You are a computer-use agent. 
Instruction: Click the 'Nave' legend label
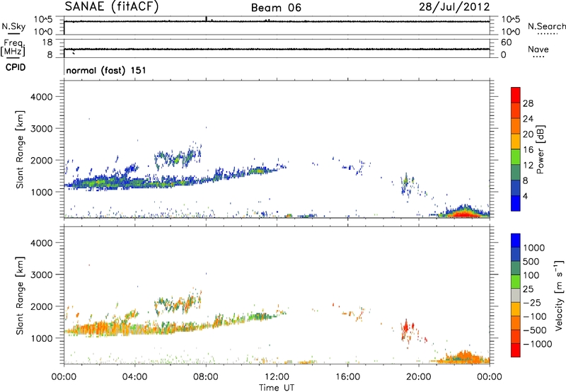tap(538, 50)
